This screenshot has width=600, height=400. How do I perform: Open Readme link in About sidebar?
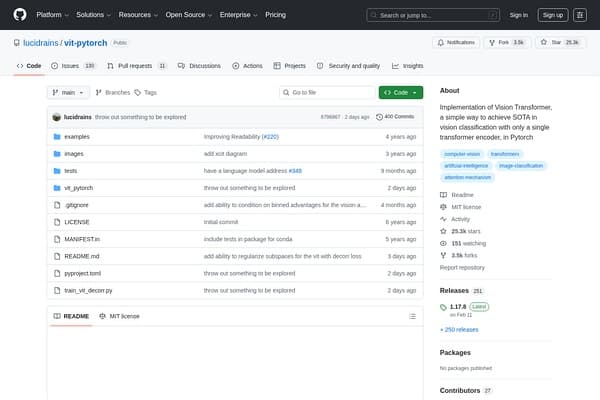tap(457, 195)
